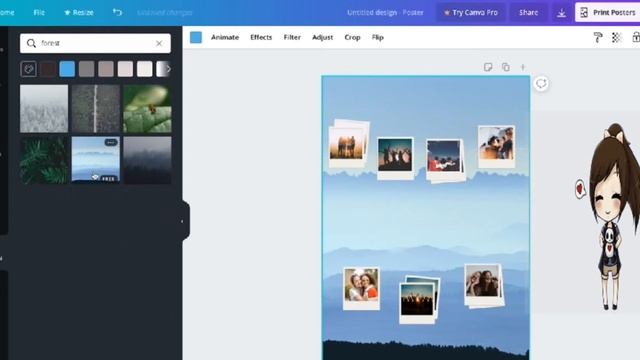Choose the aerial road through forest photo
The image size is (640, 360).
point(96,109)
